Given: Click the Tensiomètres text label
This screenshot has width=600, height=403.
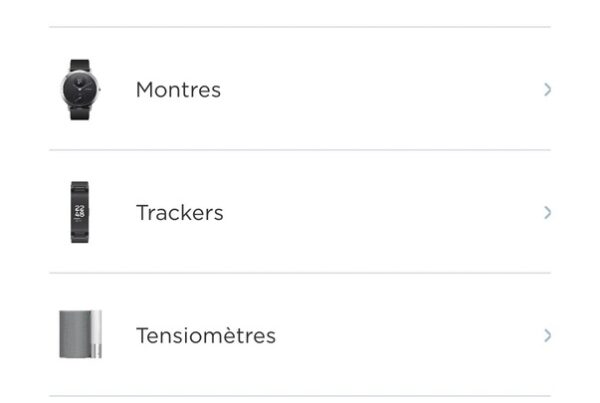Looking at the screenshot, I should coord(206,336).
